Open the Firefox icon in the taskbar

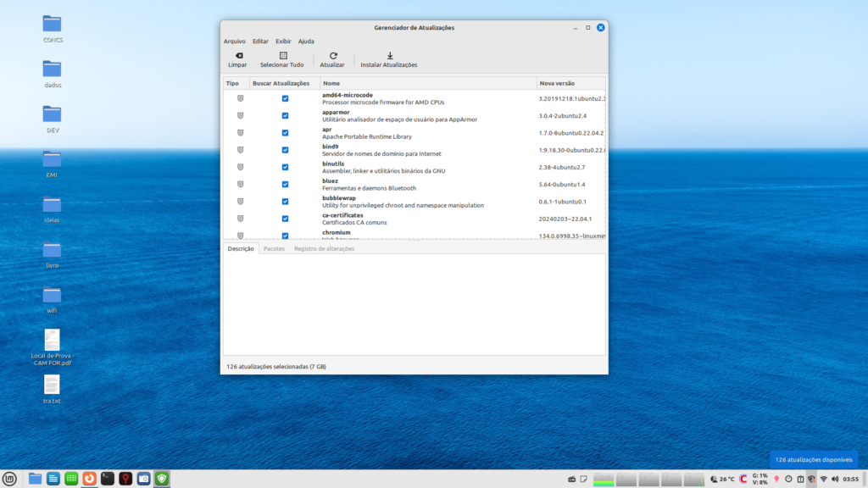tap(89, 479)
